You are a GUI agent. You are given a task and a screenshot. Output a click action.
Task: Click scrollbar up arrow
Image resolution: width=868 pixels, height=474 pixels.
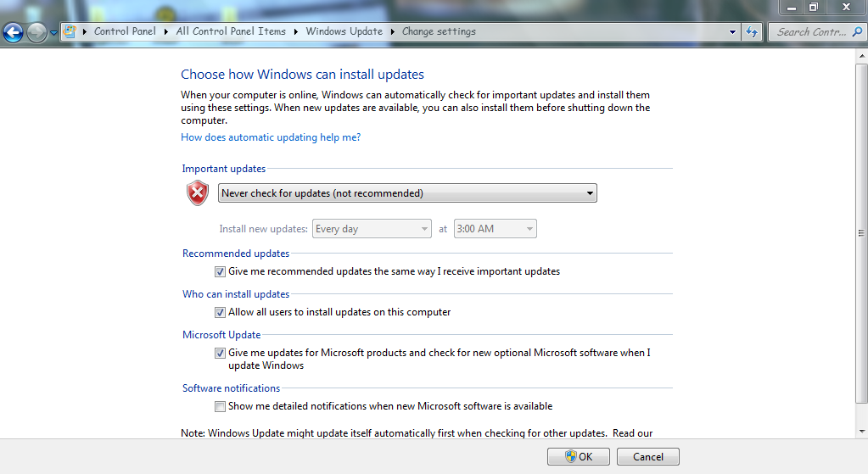coord(861,56)
